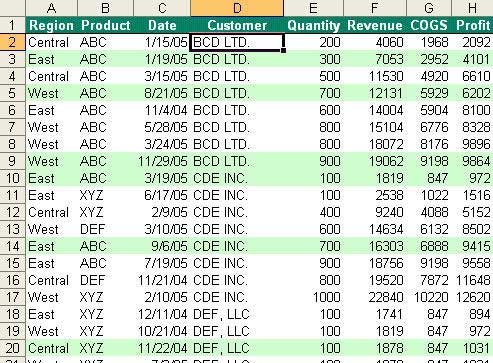Select highlighted column D header

(x=237, y=8)
